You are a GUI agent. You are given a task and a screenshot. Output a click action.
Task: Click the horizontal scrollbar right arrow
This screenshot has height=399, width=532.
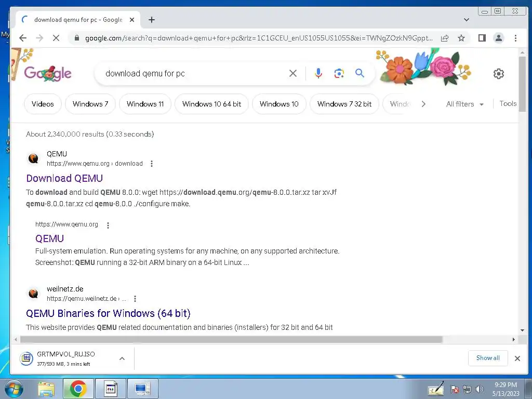click(514, 339)
